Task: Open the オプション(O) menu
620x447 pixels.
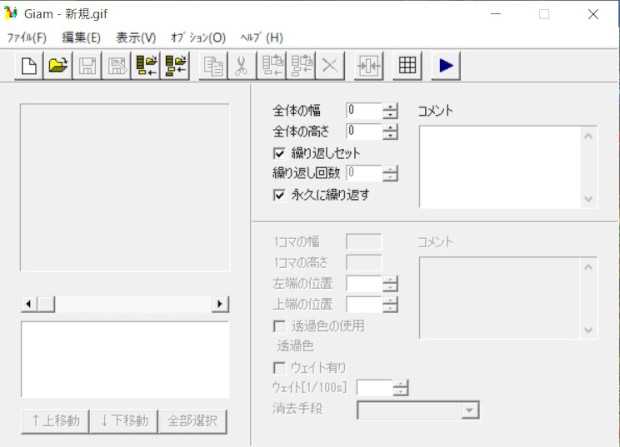Action: [x=198, y=38]
